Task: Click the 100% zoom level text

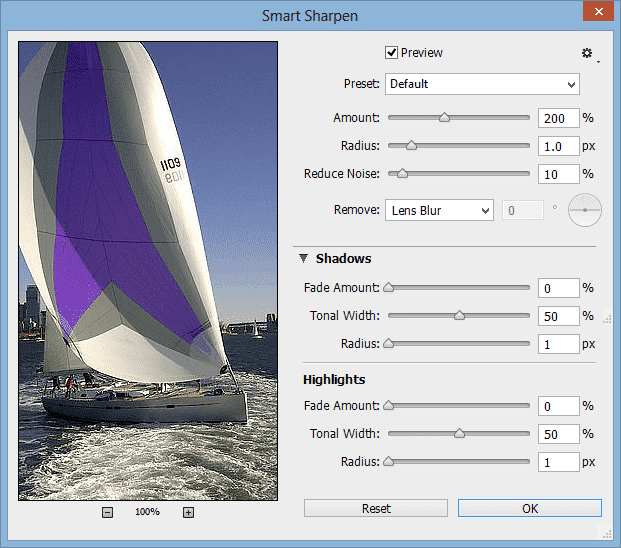Action: (147, 512)
